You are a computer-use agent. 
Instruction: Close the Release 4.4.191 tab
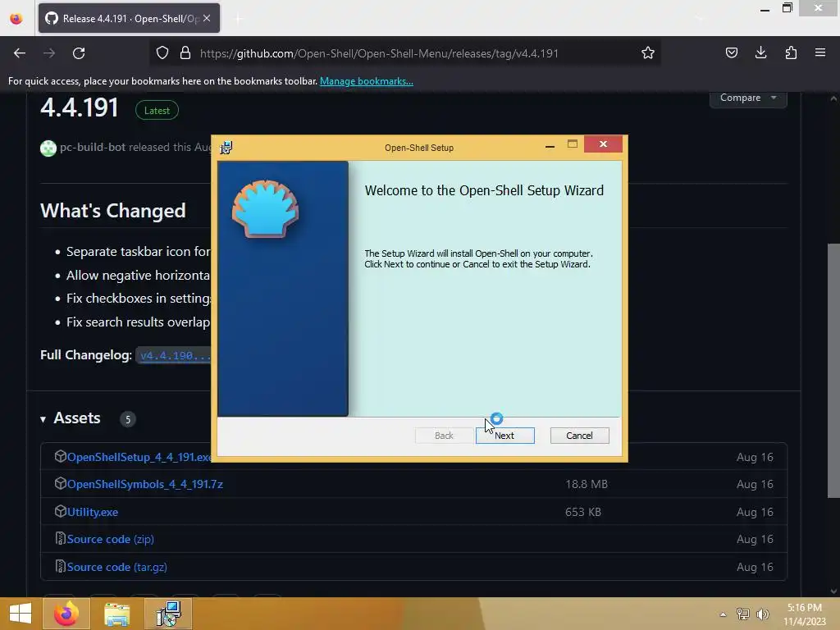click(x=207, y=18)
